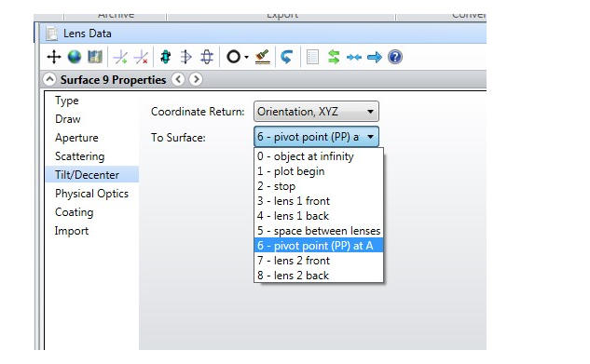Choose '5 - space between lenses' from list
The image size is (590, 364).
point(319,231)
